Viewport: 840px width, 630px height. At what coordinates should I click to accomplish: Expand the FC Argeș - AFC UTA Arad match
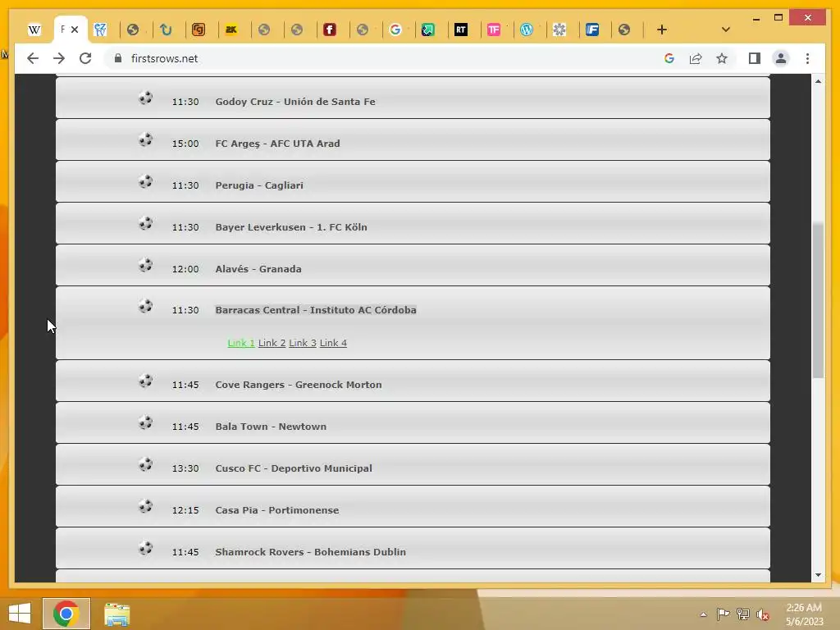[x=277, y=144]
